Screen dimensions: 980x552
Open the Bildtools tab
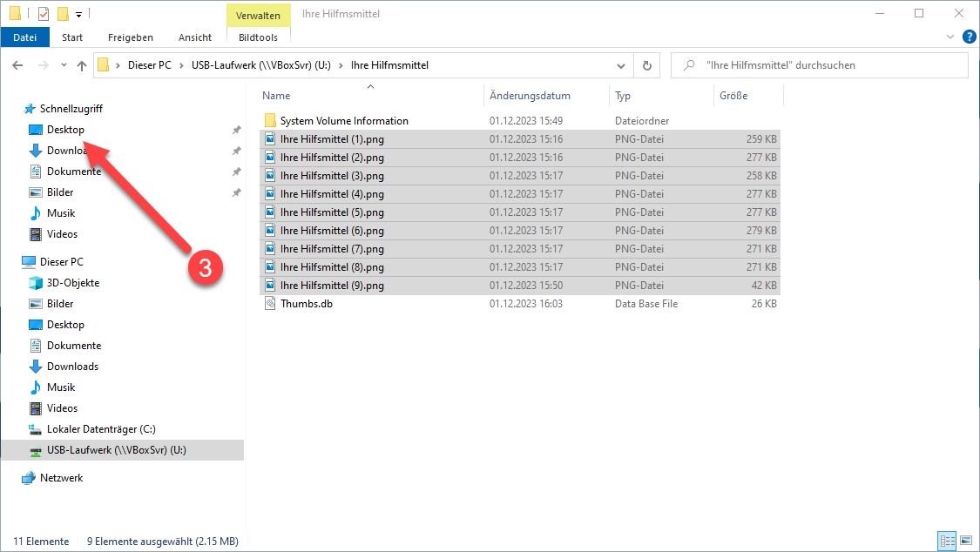tap(258, 37)
